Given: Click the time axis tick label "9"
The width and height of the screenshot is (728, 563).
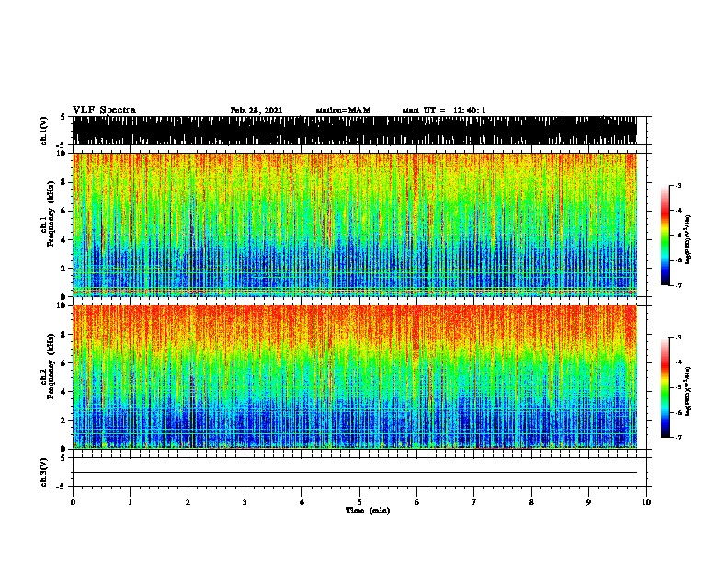Looking at the screenshot, I should click(x=588, y=502).
